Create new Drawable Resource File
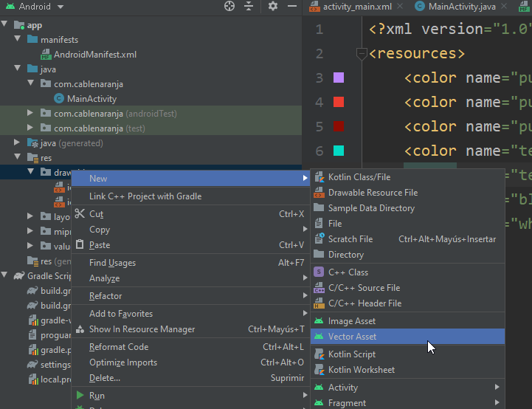Screen dimensions: 532x409 pos(407,193)
